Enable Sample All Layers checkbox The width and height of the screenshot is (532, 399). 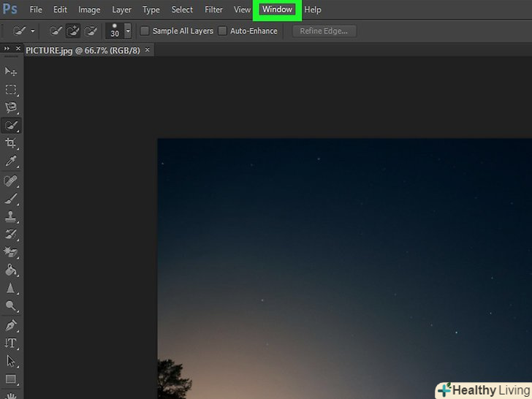point(145,31)
